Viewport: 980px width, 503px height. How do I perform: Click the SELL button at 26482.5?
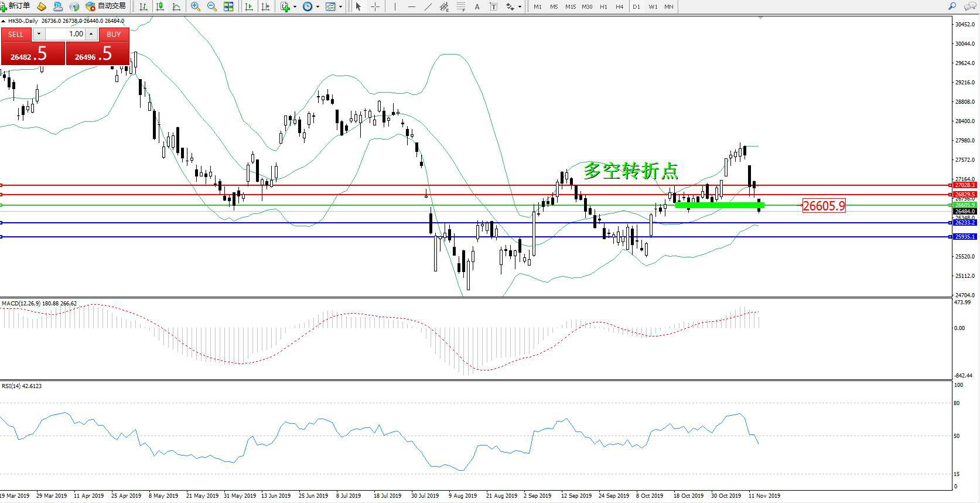coord(32,53)
